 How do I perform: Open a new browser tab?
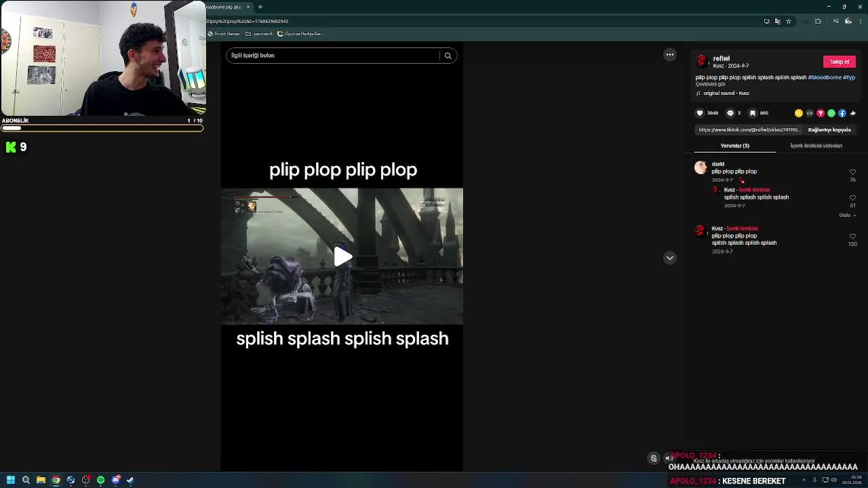[260, 7]
